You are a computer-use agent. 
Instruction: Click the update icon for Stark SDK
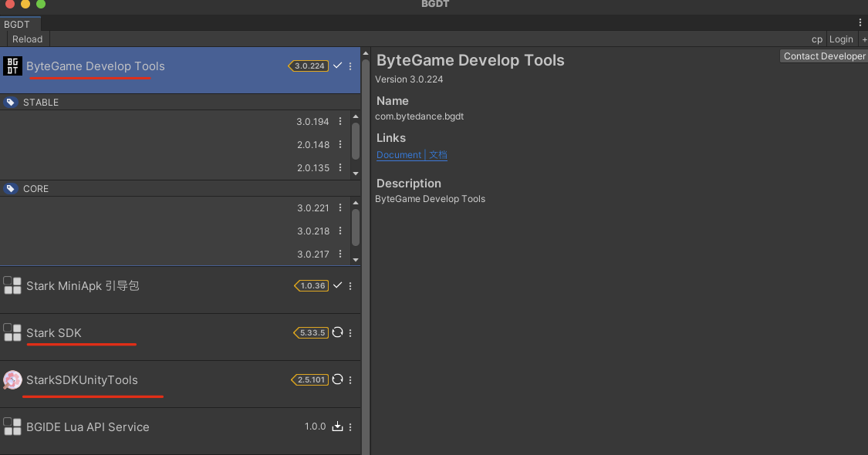click(337, 332)
